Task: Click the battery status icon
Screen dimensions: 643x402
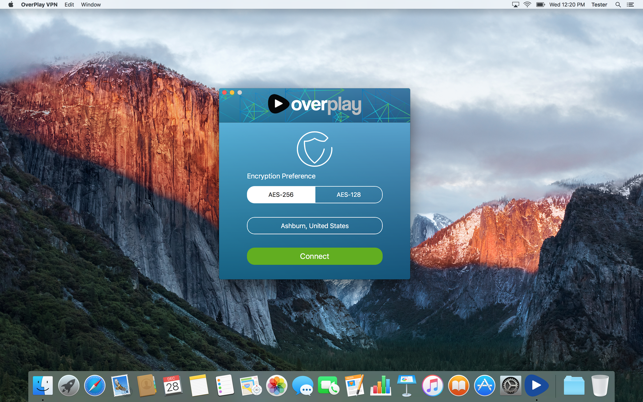Action: (540, 5)
